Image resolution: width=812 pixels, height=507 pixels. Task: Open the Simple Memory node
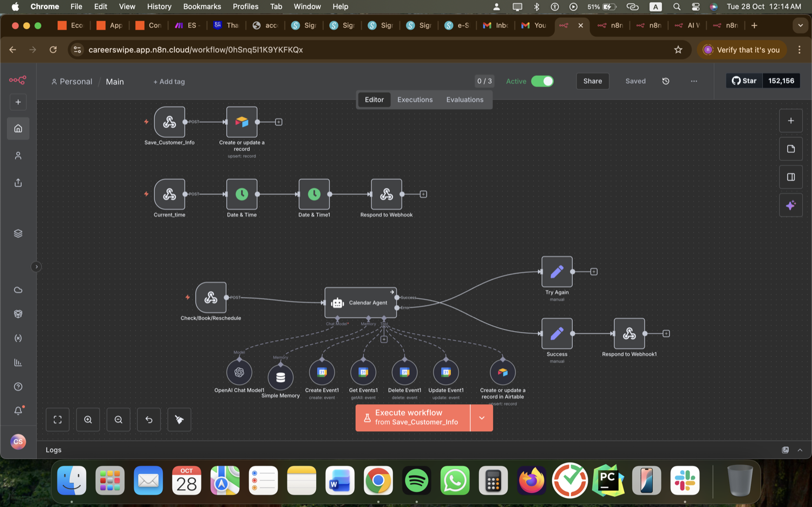click(280, 378)
